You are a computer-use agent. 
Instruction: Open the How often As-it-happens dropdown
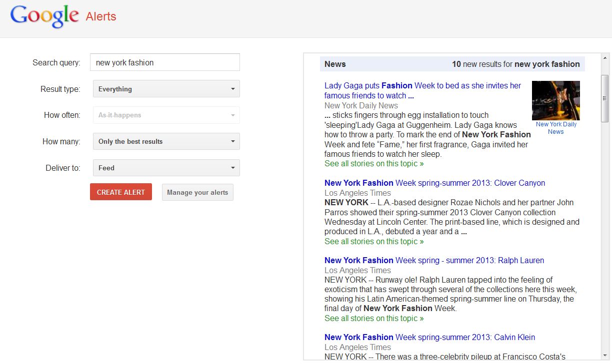click(x=166, y=115)
